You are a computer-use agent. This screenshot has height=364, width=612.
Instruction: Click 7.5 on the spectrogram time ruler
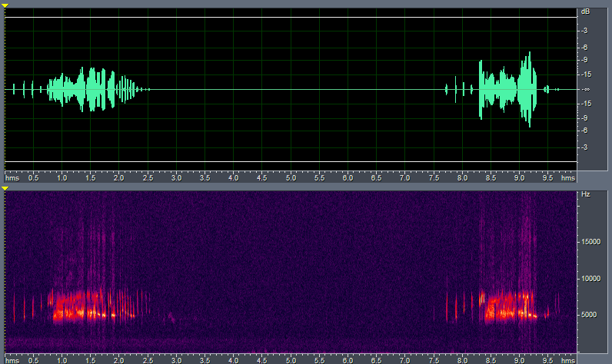434,360
